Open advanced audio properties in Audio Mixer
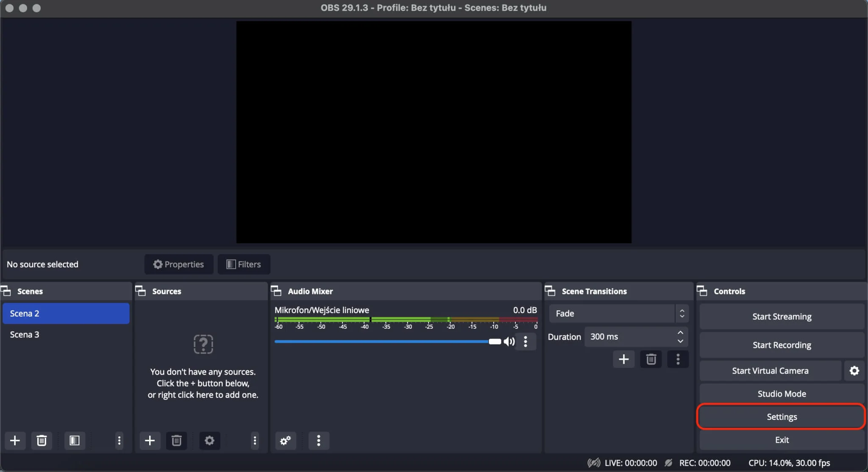Viewport: 868px width, 472px height. coord(285,441)
